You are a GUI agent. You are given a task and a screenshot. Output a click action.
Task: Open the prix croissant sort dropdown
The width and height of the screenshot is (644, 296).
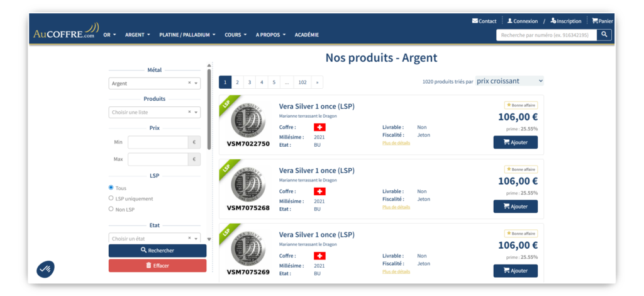click(x=509, y=81)
